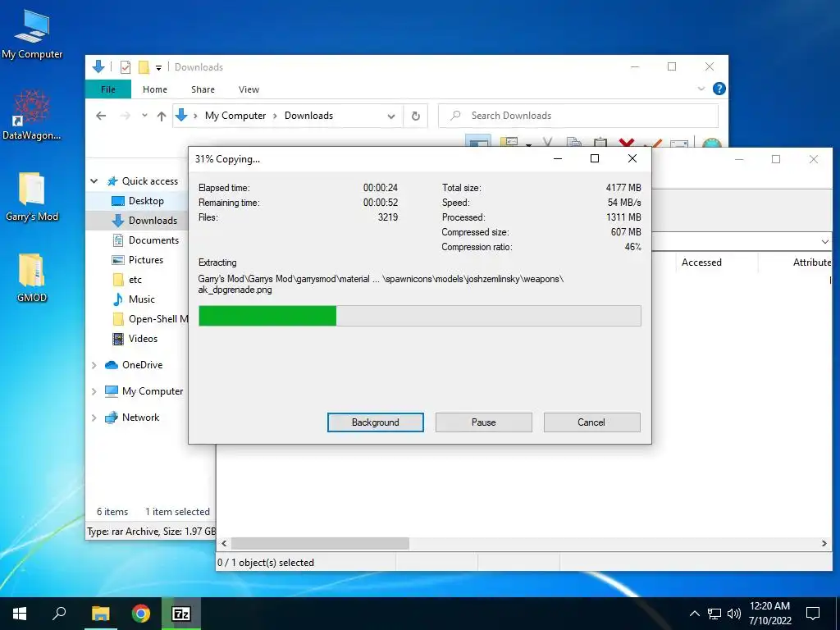Select Network in the navigation pane
840x630 pixels.
coord(132,418)
